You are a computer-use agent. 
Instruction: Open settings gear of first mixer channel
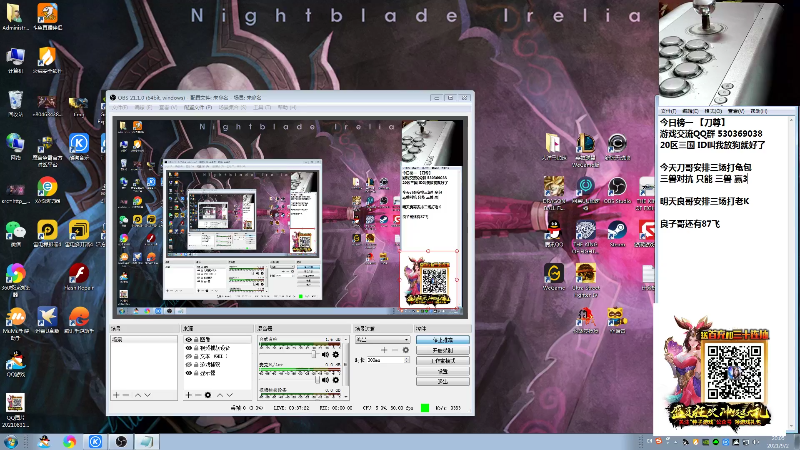336,354
